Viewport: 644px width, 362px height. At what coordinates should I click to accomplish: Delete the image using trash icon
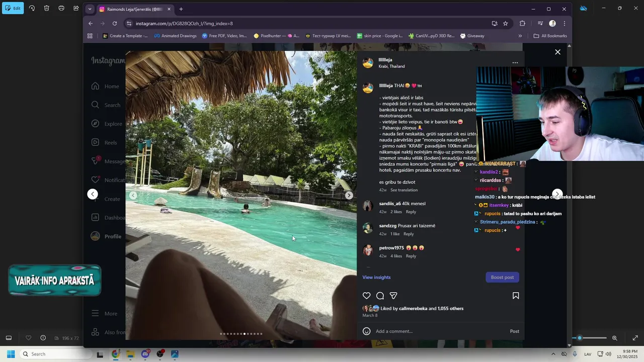tap(46, 8)
